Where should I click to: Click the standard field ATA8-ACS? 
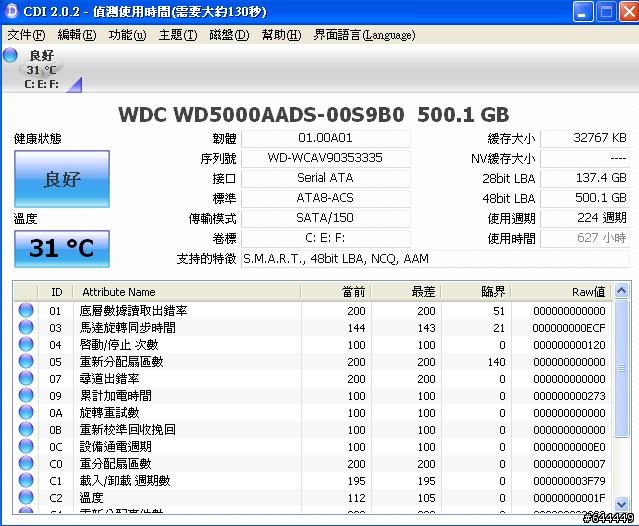pyautogui.click(x=326, y=198)
